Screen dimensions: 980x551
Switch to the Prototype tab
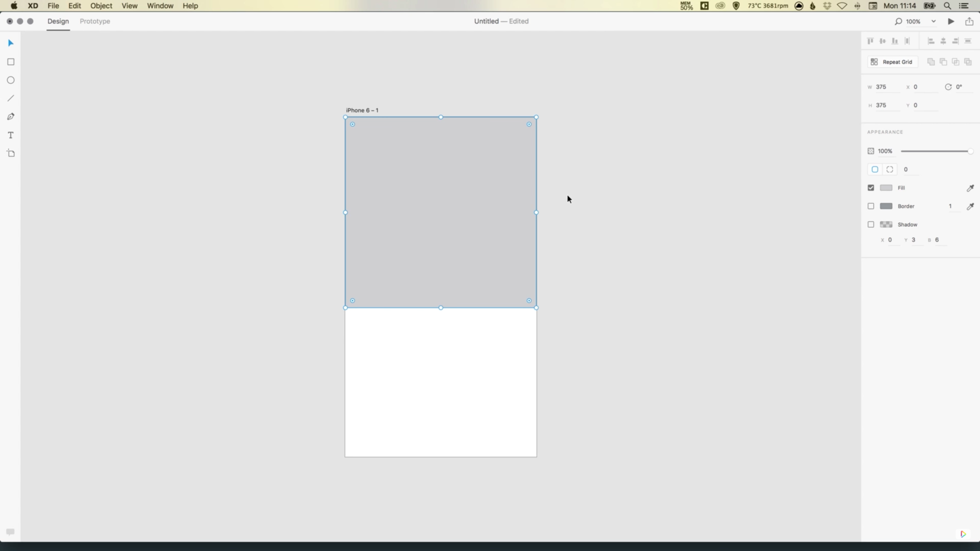point(95,21)
